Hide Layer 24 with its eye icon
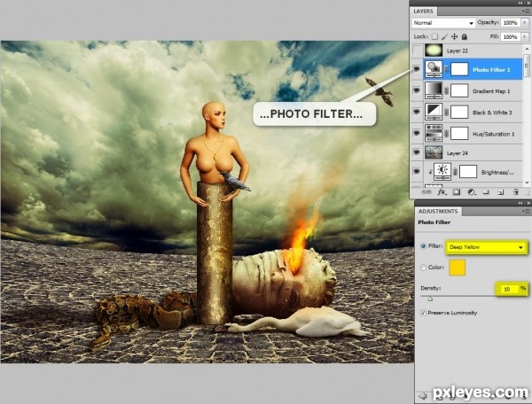The image size is (532, 404). tap(417, 152)
